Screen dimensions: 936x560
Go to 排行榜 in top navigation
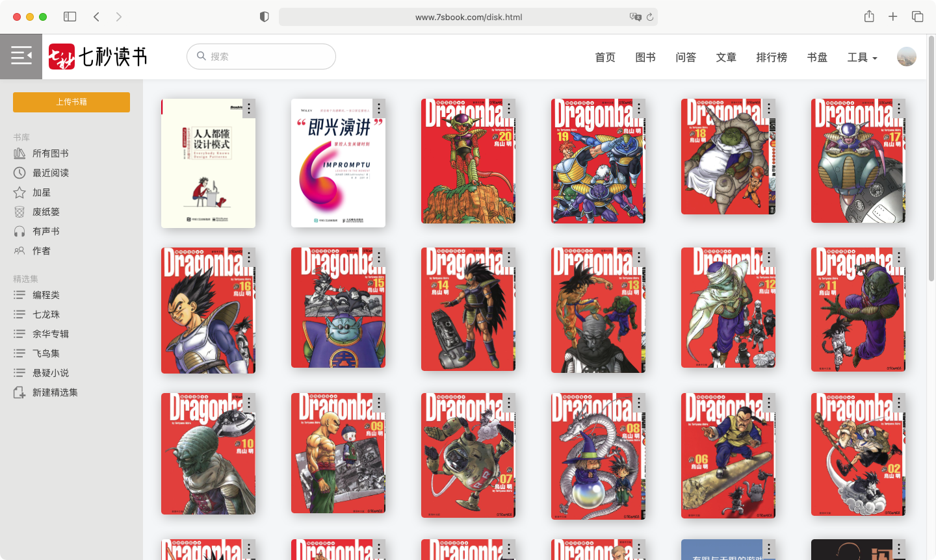coord(772,57)
